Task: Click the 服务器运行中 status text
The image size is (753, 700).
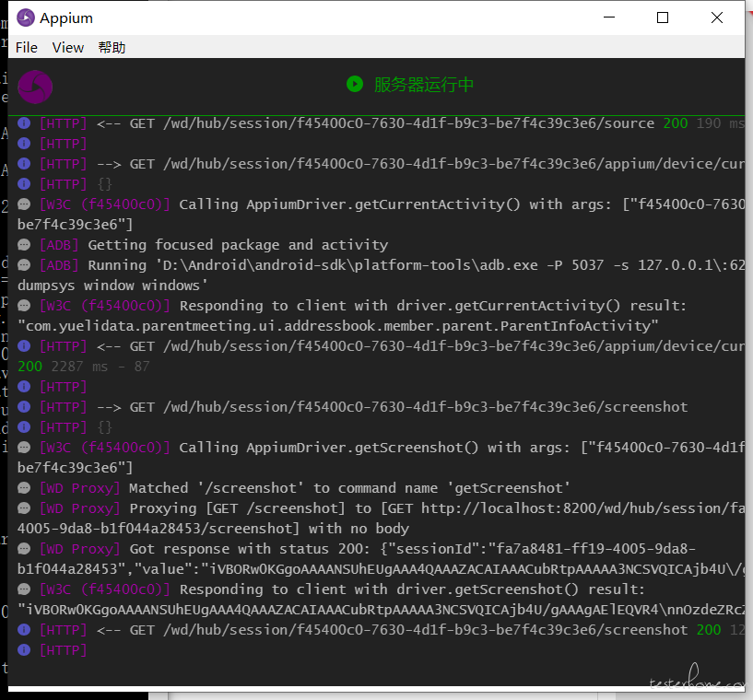Action: 424,85
